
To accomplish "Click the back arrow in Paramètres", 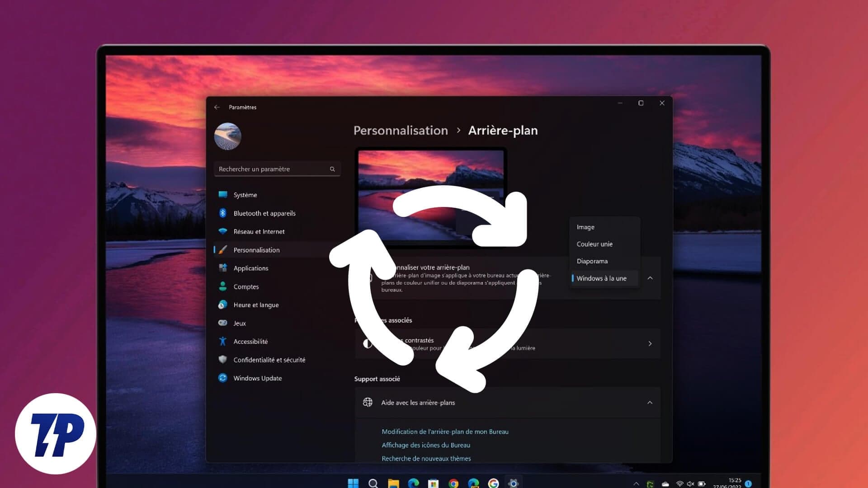I will point(217,107).
